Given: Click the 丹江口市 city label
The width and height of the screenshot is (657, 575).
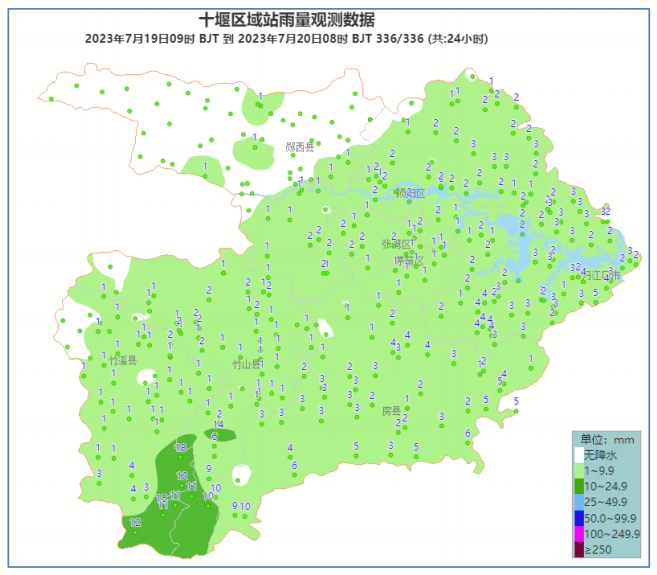Looking at the screenshot, I should click(x=601, y=275).
